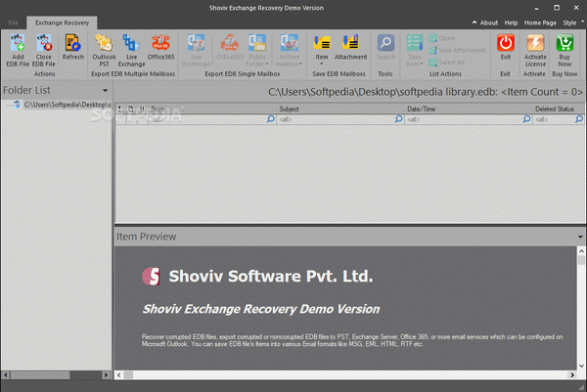
Task: Click the Save Attachment icon in Save EDB Mailboxs
Action: (350, 43)
